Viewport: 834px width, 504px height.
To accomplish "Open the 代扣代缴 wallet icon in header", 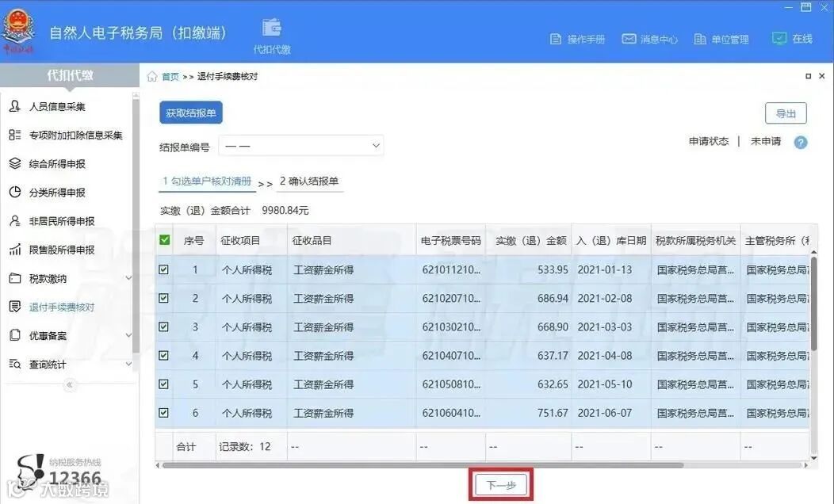I will [x=272, y=28].
